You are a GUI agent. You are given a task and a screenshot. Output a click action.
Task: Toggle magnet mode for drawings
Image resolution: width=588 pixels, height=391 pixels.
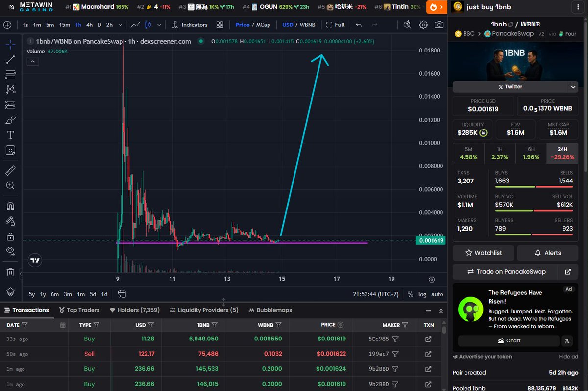[x=10, y=206]
